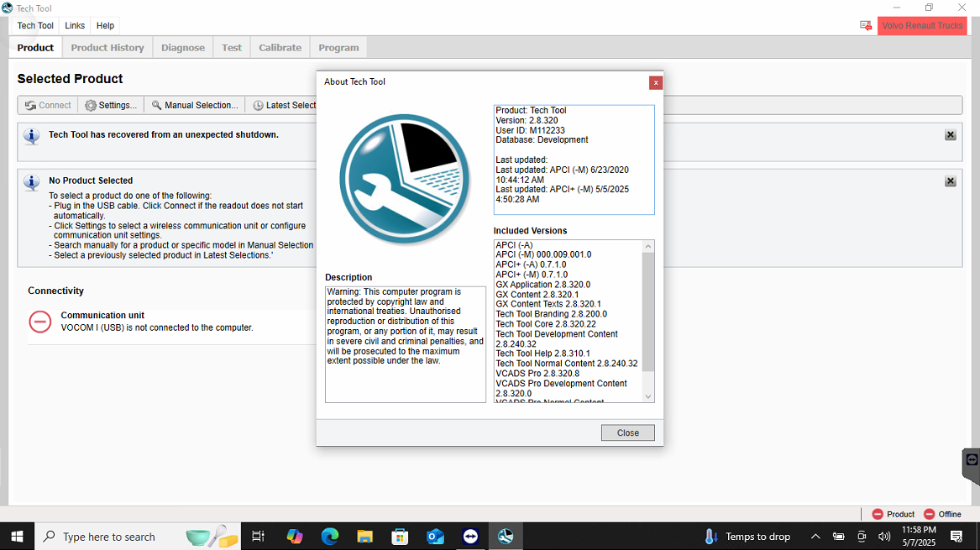This screenshot has width=980, height=550.
Task: Select 'APCI (-M) 000.009.001.0' entry
Action: click(x=543, y=255)
